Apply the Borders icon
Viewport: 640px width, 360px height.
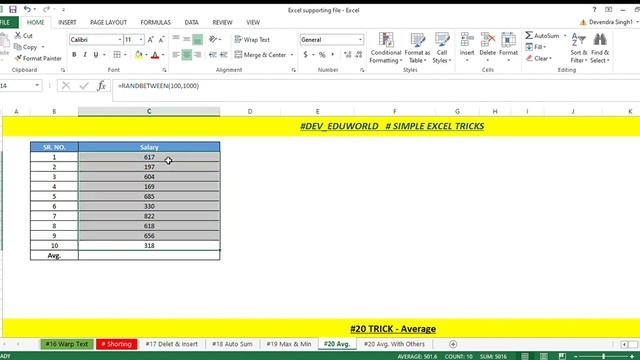click(117, 55)
